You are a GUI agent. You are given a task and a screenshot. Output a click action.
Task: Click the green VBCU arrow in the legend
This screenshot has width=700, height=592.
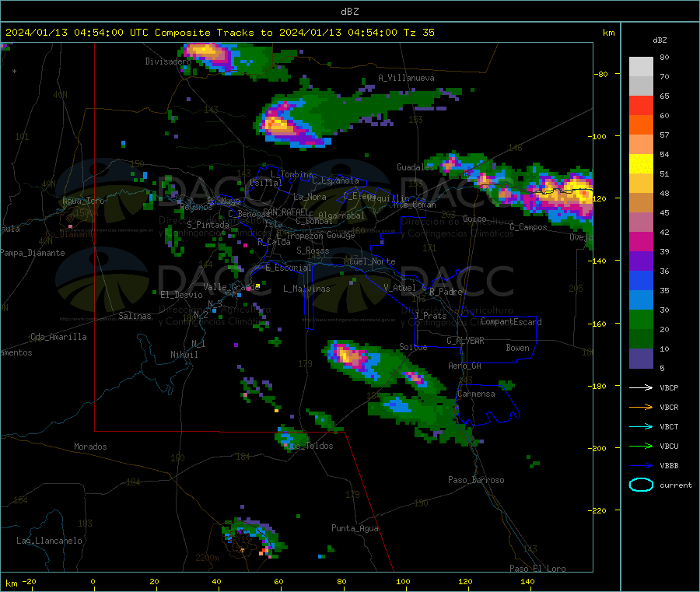(x=641, y=446)
